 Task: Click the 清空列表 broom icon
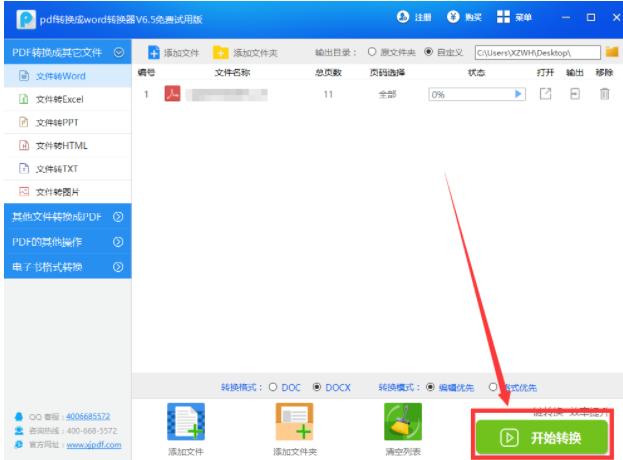coord(403,422)
